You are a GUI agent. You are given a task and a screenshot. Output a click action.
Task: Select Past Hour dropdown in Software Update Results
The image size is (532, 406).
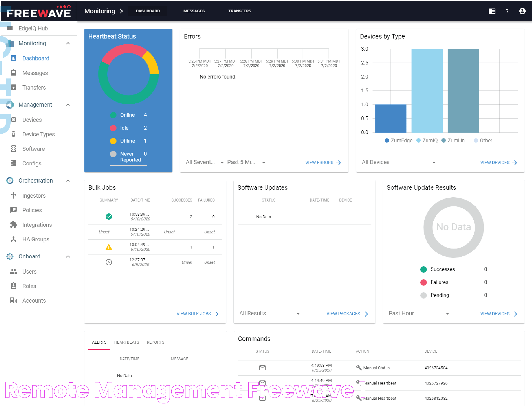click(x=418, y=313)
